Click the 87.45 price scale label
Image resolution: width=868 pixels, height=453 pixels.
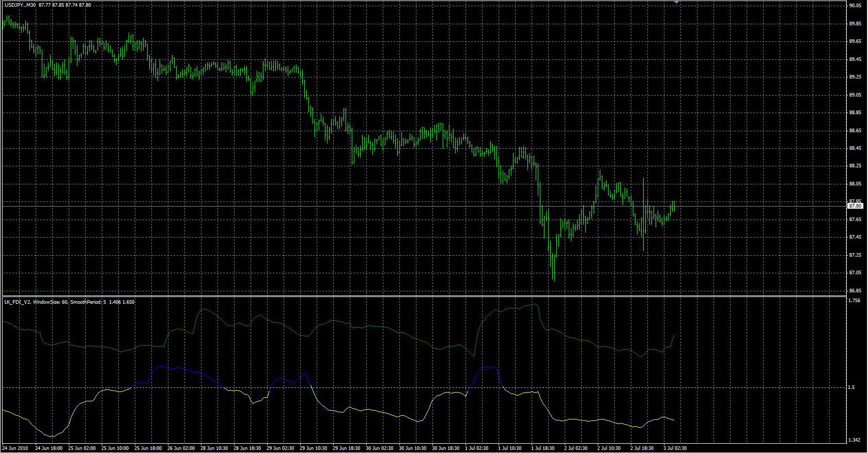(856, 237)
